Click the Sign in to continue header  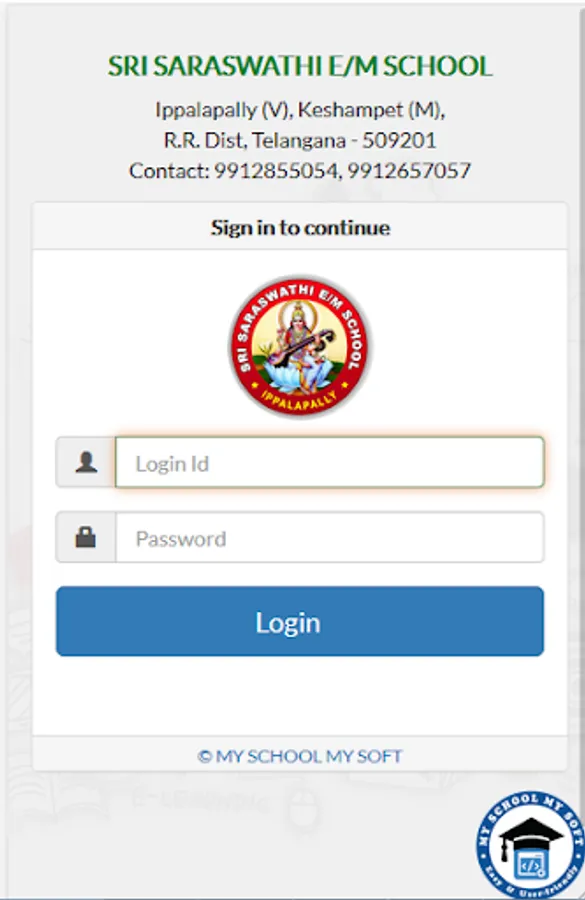pyautogui.click(x=300, y=228)
